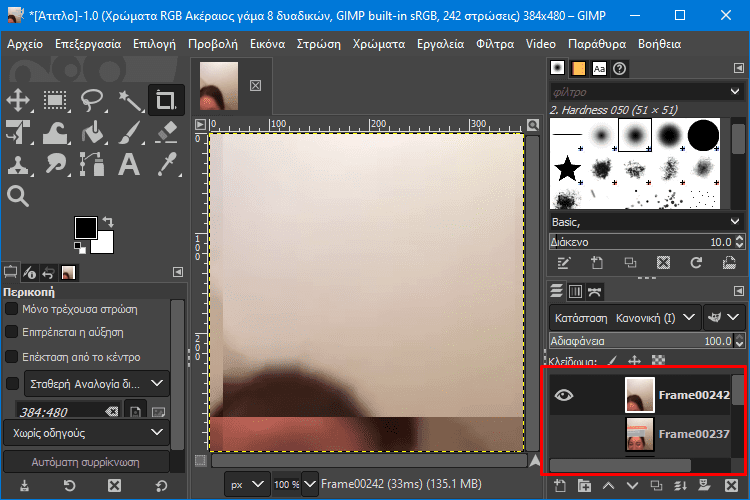This screenshot has width=750, height=500.
Task: Toggle lock pixels paintbrush icon
Action: point(612,360)
